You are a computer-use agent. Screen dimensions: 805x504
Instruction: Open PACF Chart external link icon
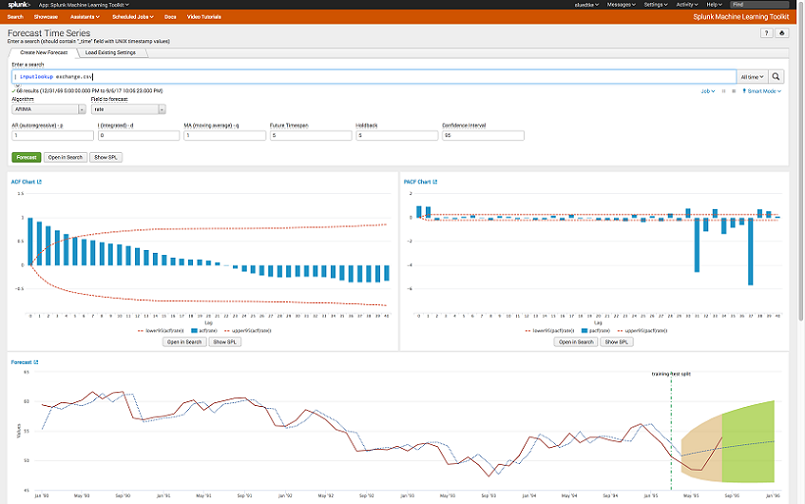(x=435, y=182)
